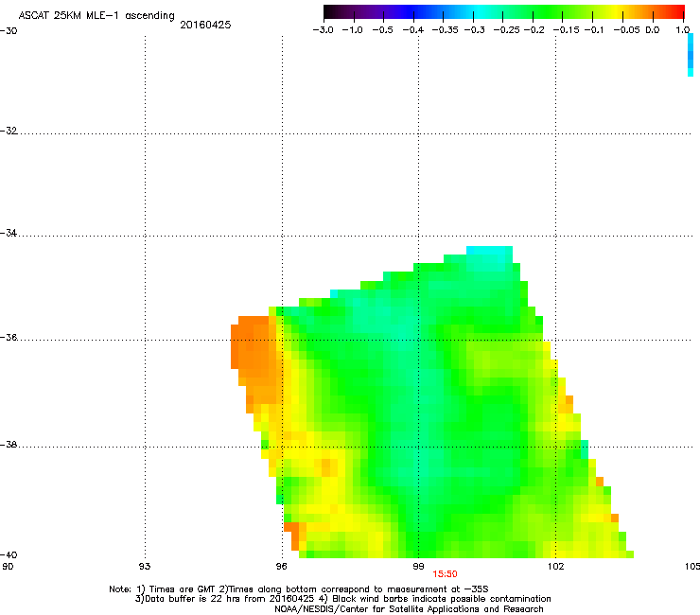Select the -0.4 color scale label

click(x=413, y=30)
